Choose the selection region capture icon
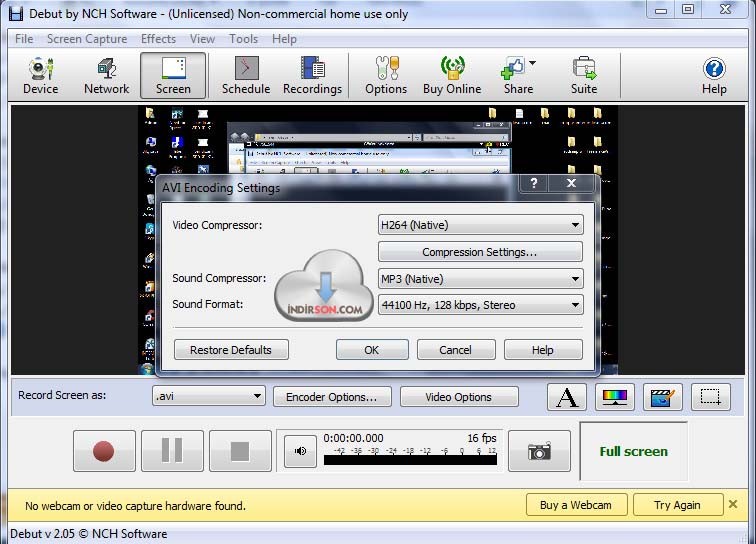This screenshot has width=756, height=544. point(711,397)
